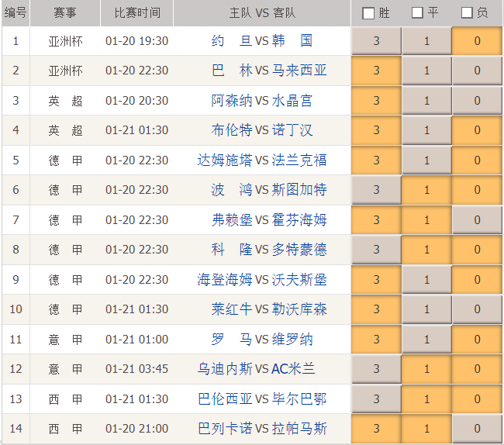Toggle loss (0) for 巴林 VS 马来西亚

click(x=478, y=71)
